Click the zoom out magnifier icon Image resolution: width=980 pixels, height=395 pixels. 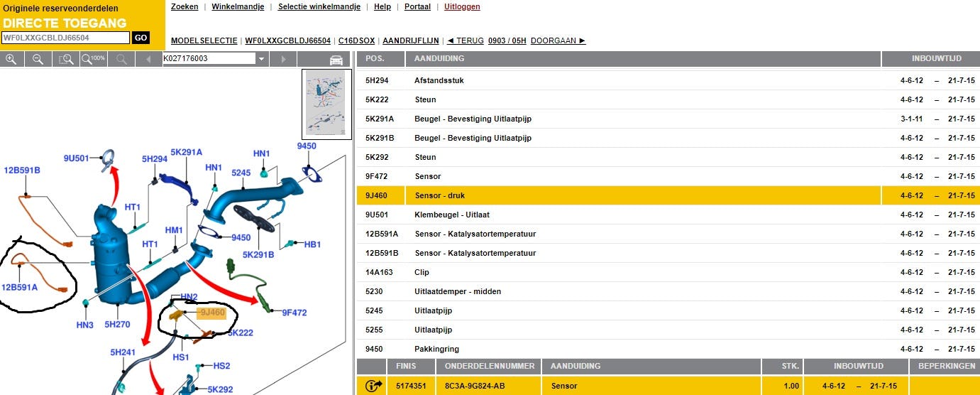38,59
